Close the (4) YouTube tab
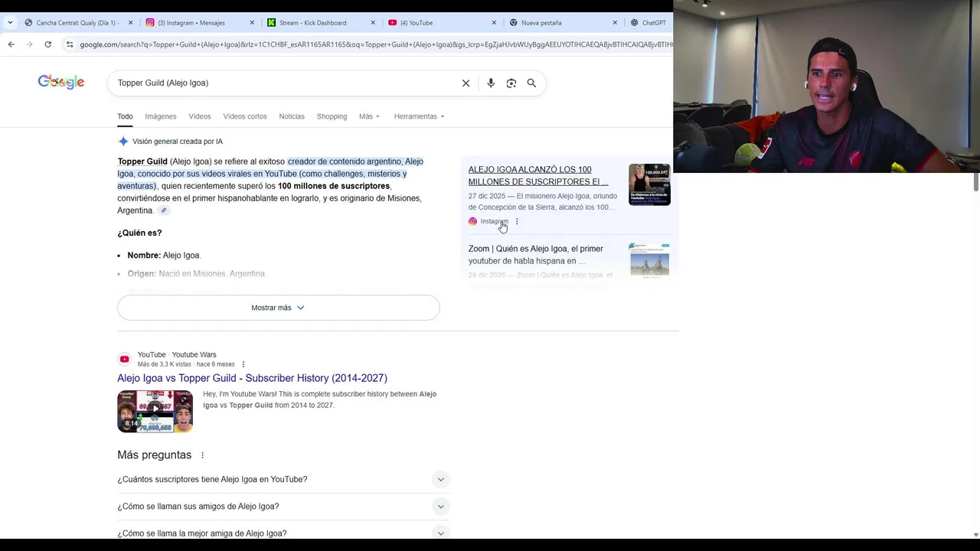 click(x=494, y=22)
